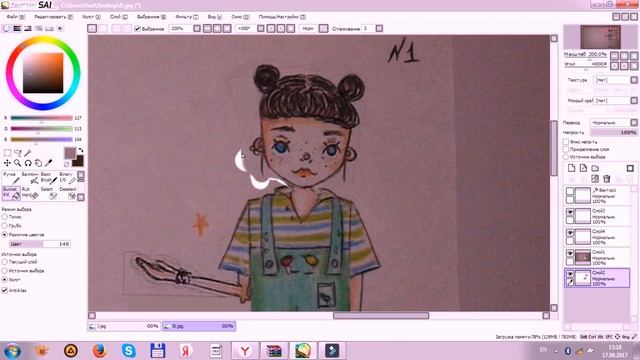
Task: Select the Слой2 layer
Action: point(598,278)
